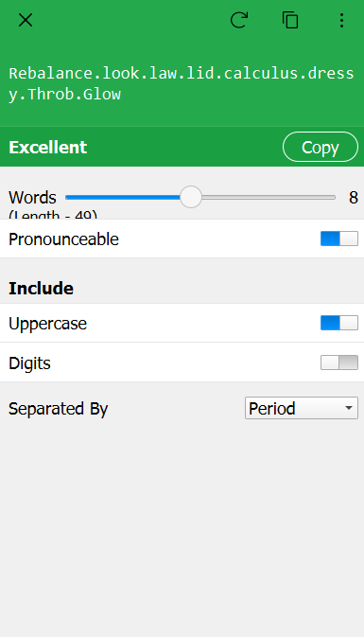Image resolution: width=364 pixels, height=637 pixels.
Task: Click the Include section heading
Action: pyautogui.click(x=41, y=289)
